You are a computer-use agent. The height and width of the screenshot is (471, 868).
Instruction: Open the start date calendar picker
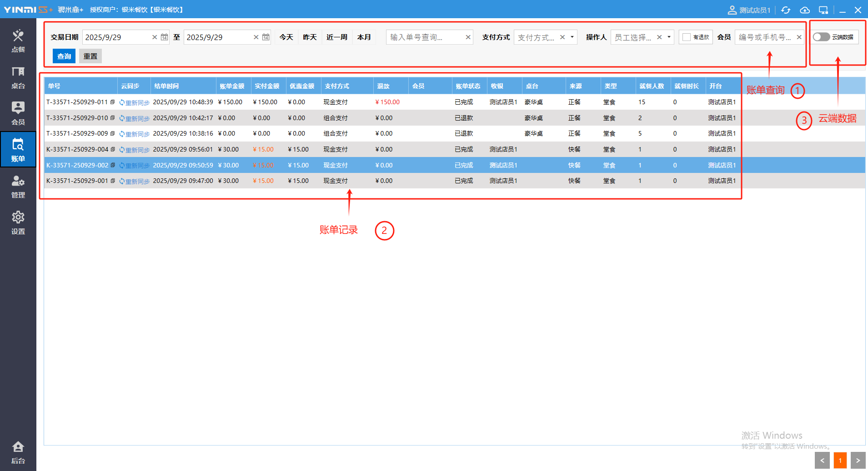(x=165, y=37)
